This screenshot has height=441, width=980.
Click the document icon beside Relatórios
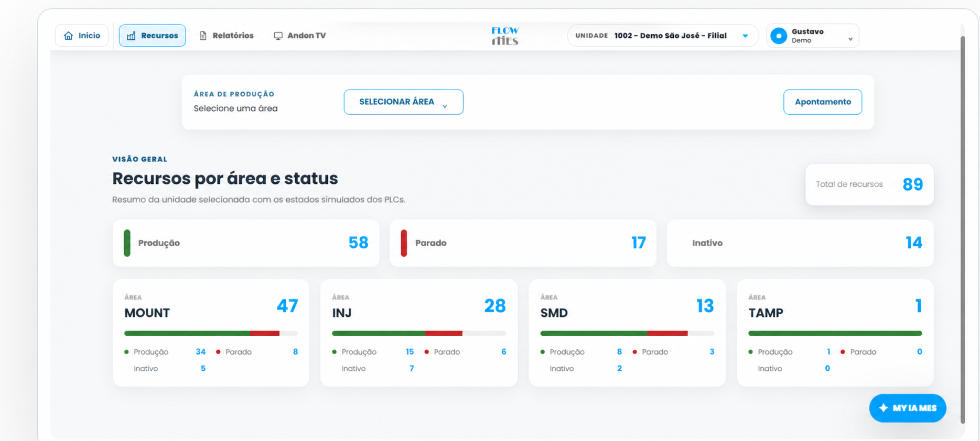tap(203, 36)
